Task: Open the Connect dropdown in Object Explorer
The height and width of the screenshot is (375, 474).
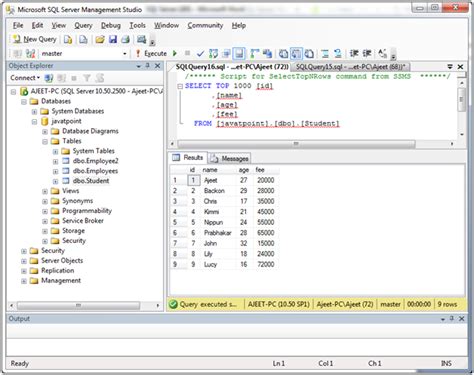Action: 25,78
